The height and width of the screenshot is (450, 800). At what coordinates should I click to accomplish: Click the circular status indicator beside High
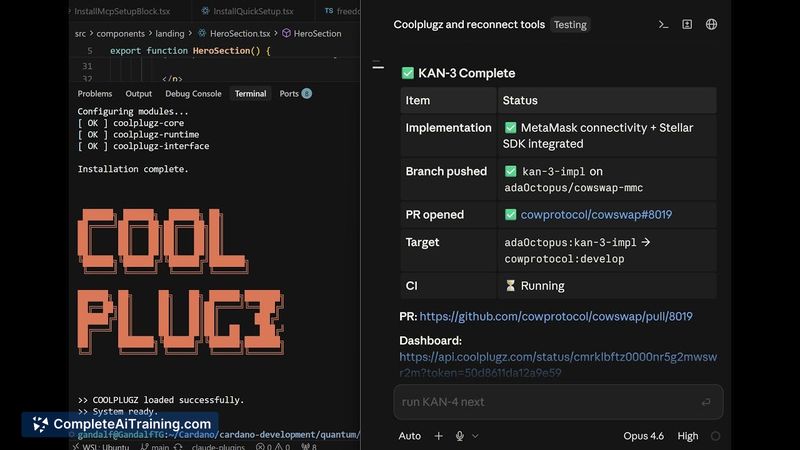pos(715,436)
